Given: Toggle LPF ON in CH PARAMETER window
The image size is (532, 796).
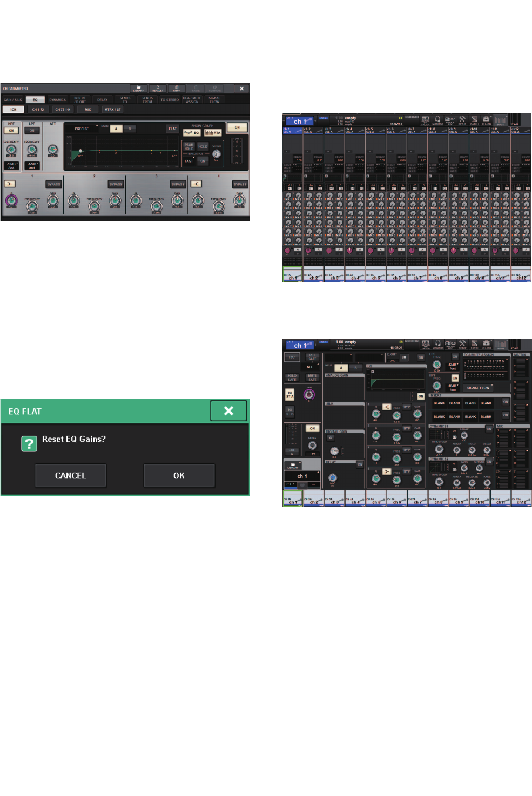Looking at the screenshot, I should [32, 131].
